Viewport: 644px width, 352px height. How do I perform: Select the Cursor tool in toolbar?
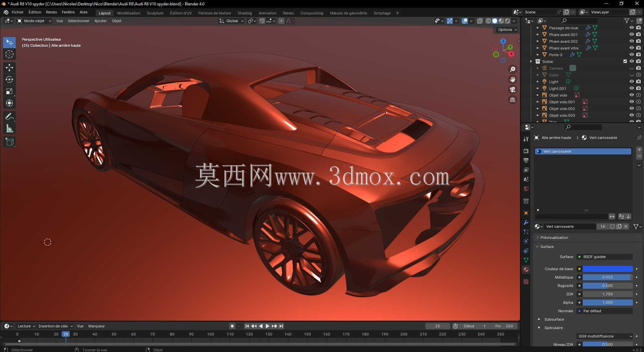9,54
